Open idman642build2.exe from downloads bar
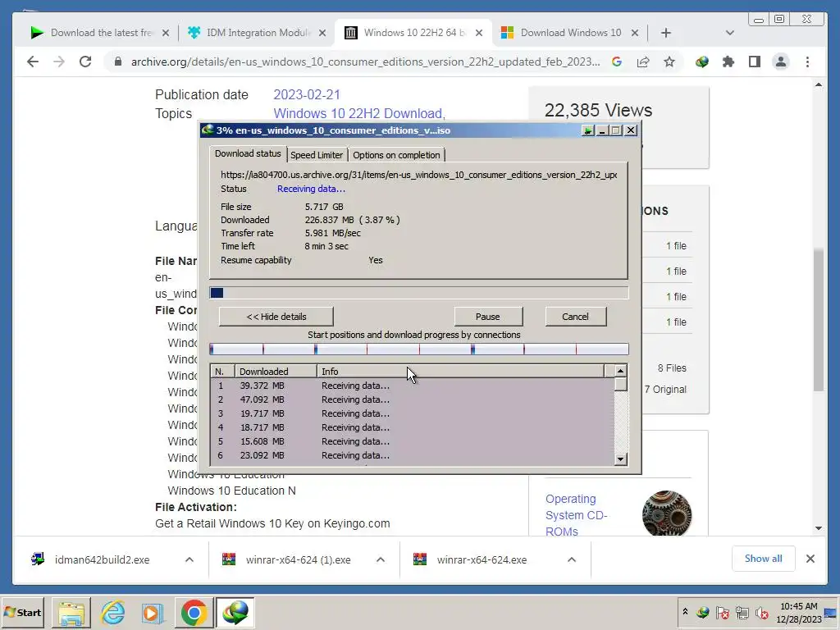The height and width of the screenshot is (630, 840). pos(102,559)
